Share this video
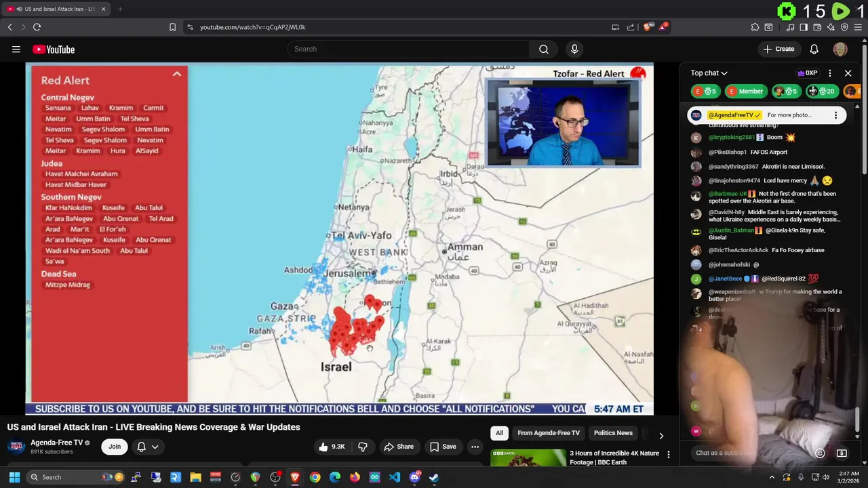The height and width of the screenshot is (488, 868). click(399, 447)
